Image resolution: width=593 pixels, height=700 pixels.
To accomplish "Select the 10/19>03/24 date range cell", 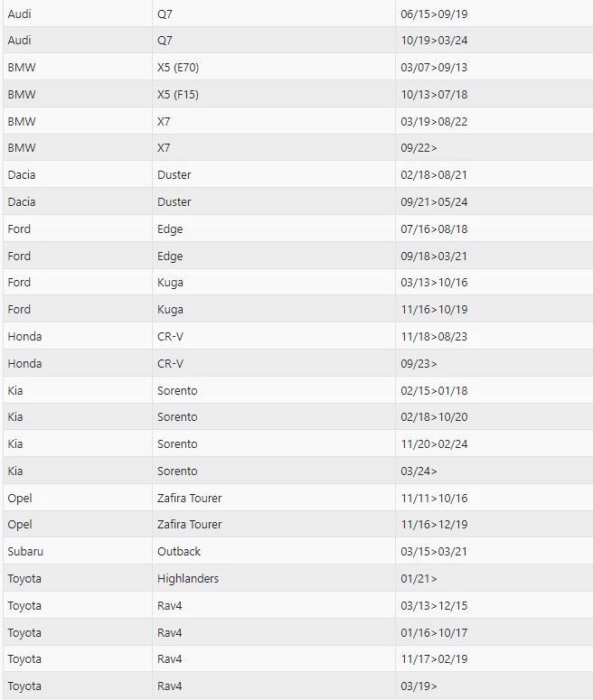I will [434, 41].
